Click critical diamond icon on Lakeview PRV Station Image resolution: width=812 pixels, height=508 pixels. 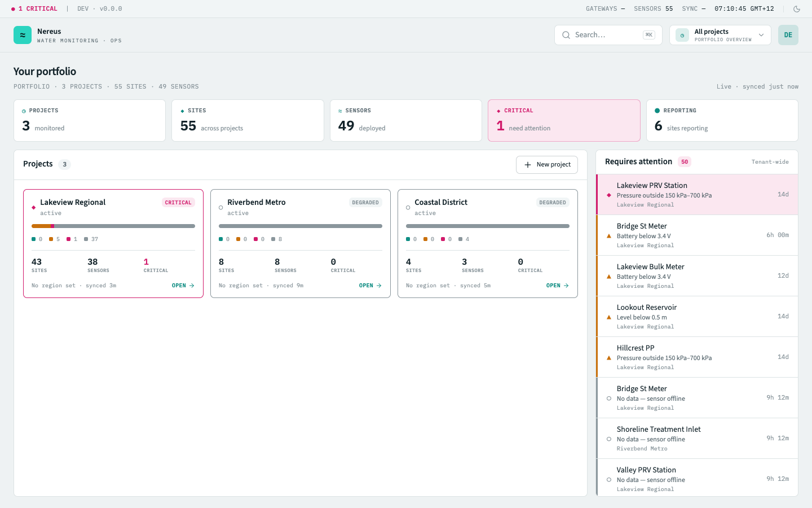[609, 195]
